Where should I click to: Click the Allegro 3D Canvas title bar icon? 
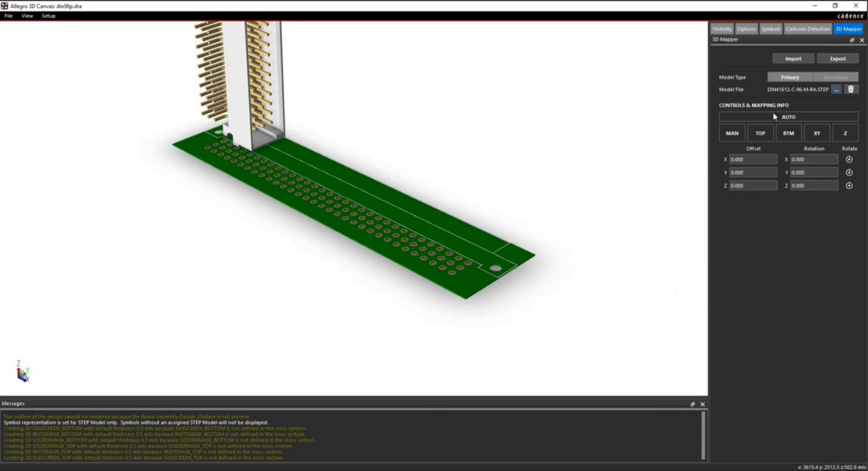pos(4,6)
